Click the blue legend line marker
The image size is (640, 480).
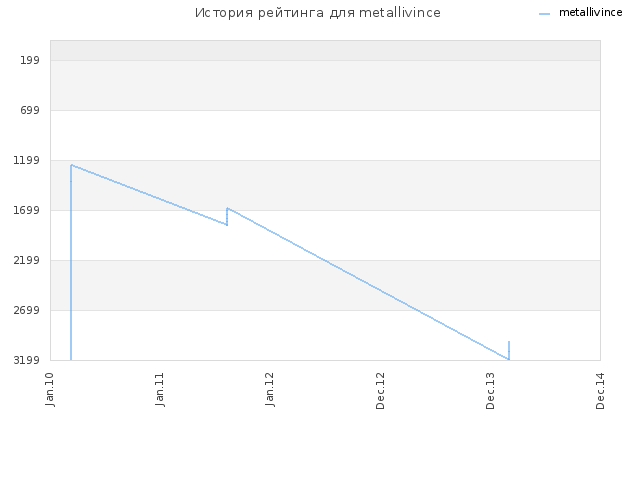[544, 14]
